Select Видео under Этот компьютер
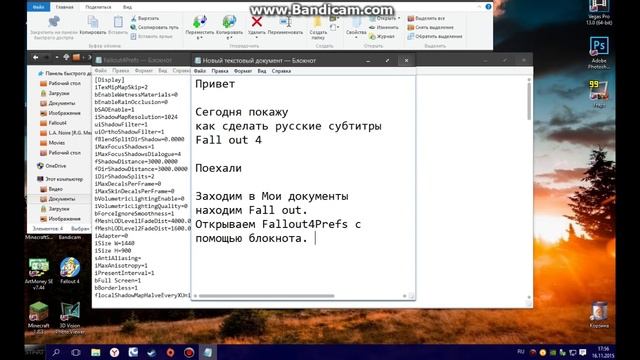 point(51,189)
